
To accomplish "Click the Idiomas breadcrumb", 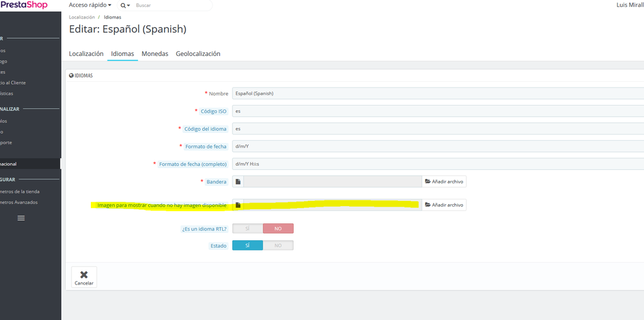I will 113,17.
